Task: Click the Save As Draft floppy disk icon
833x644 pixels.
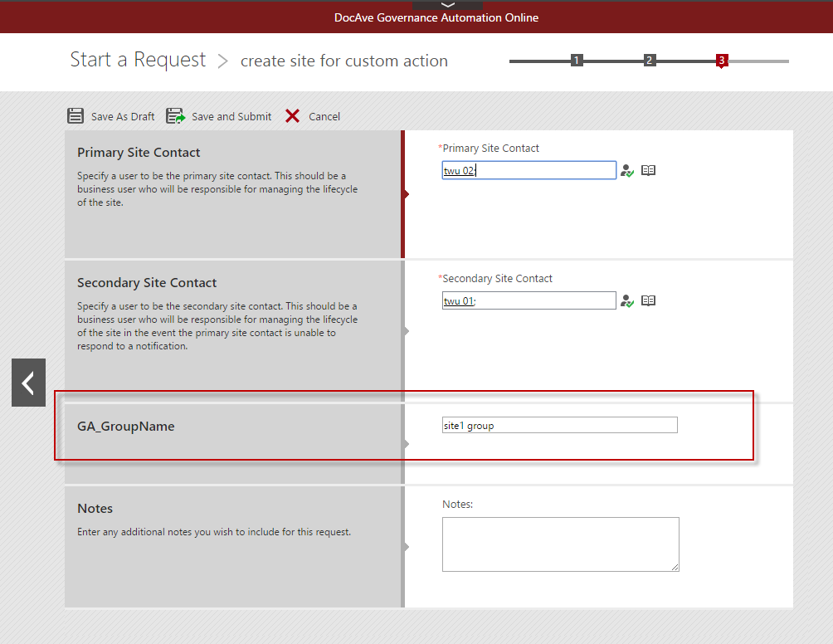Action: click(76, 116)
